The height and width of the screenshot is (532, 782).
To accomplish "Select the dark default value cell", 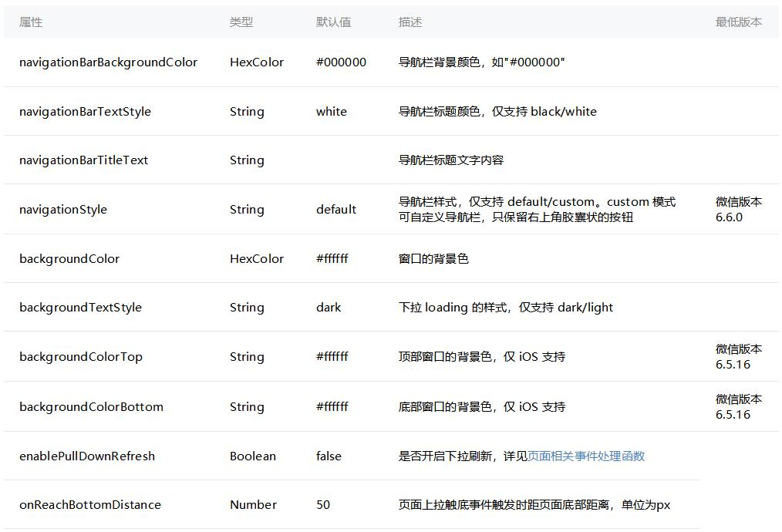I will pos(329,308).
